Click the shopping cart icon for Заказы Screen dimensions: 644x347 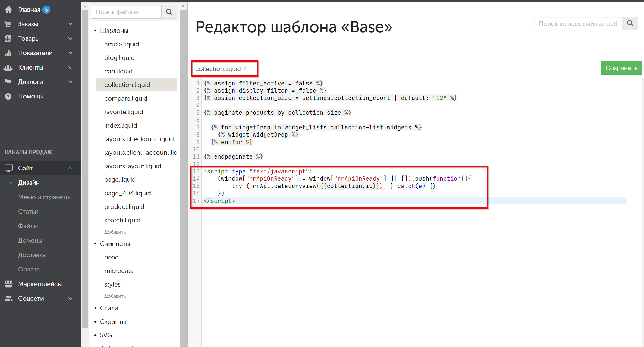point(8,24)
